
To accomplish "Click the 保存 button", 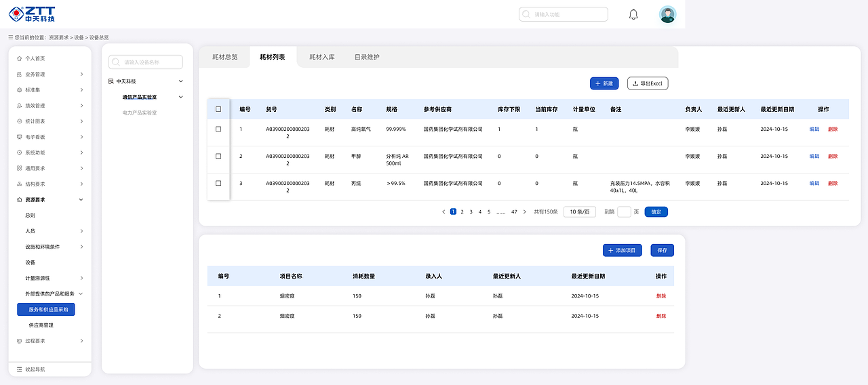I will tap(662, 250).
